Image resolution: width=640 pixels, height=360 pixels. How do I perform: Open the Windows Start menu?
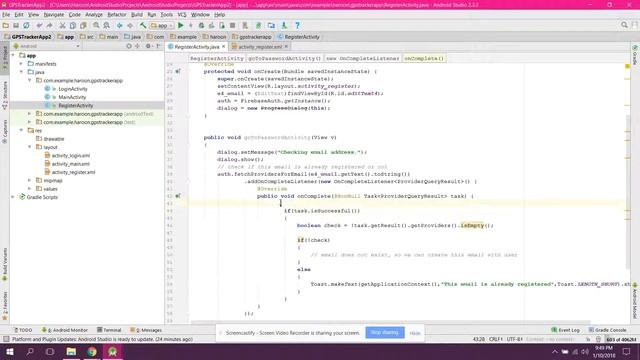[9, 351]
